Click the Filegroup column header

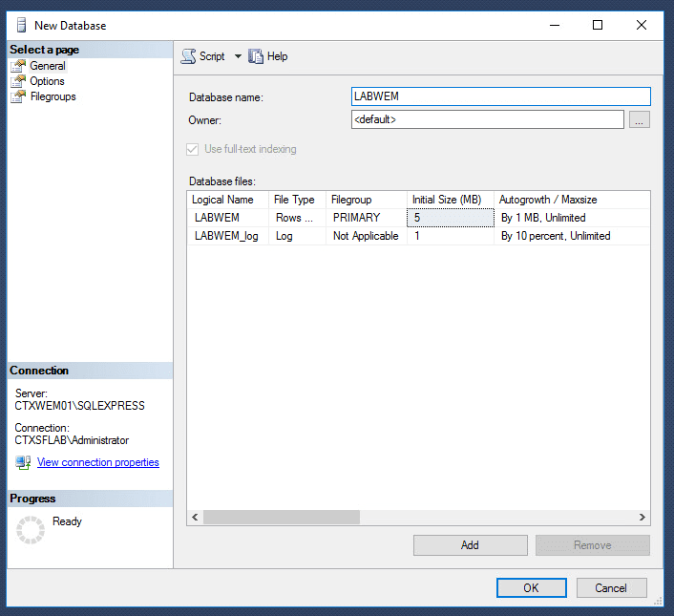coord(367,200)
